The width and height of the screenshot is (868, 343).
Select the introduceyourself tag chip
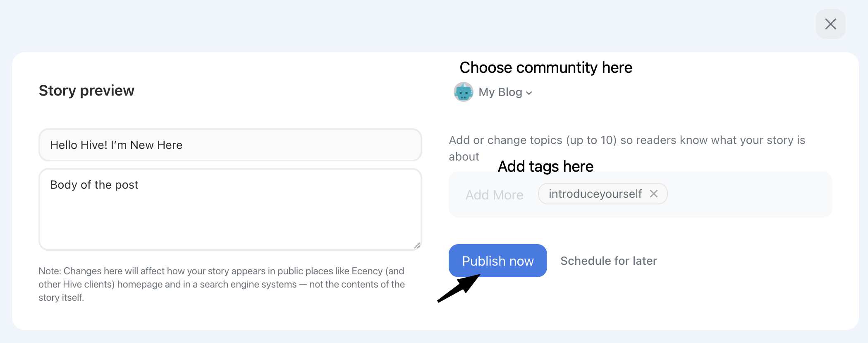(595, 194)
